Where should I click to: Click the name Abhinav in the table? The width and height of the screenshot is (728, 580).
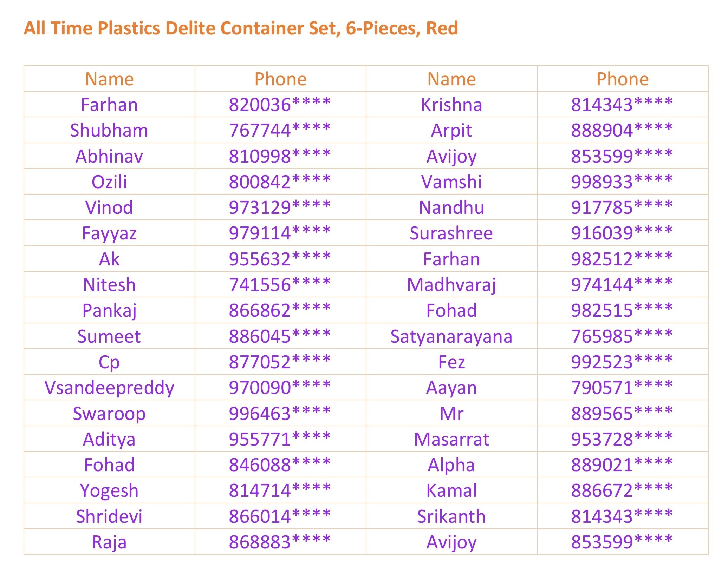[x=109, y=156]
